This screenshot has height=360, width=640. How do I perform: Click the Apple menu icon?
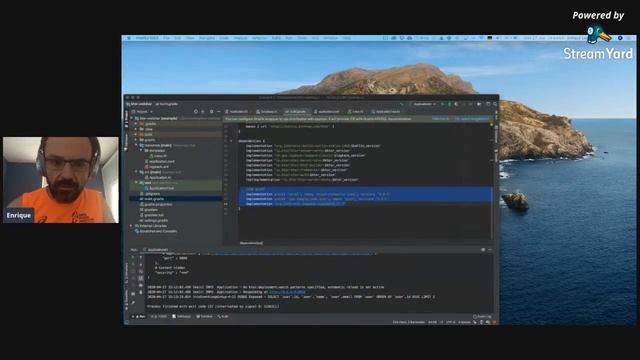(129, 38)
